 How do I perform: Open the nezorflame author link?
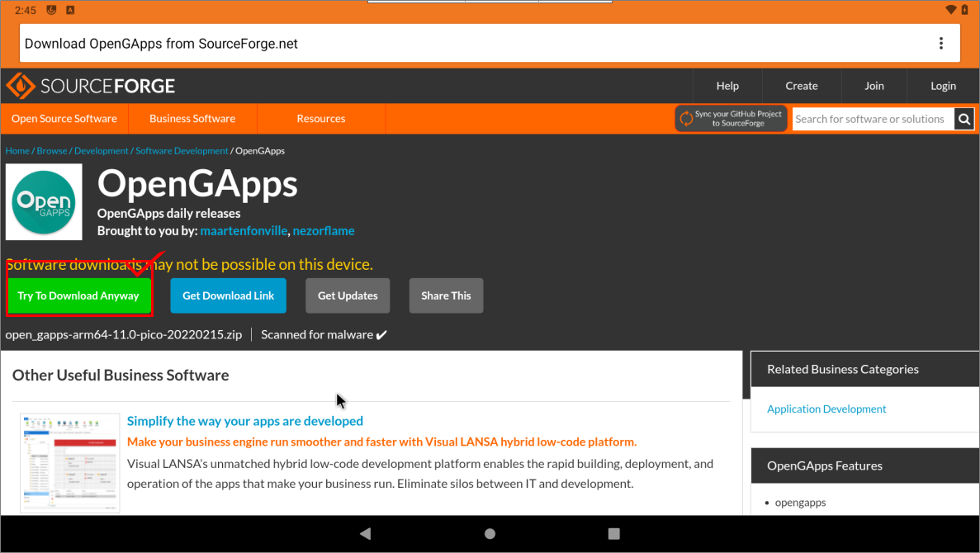(324, 230)
